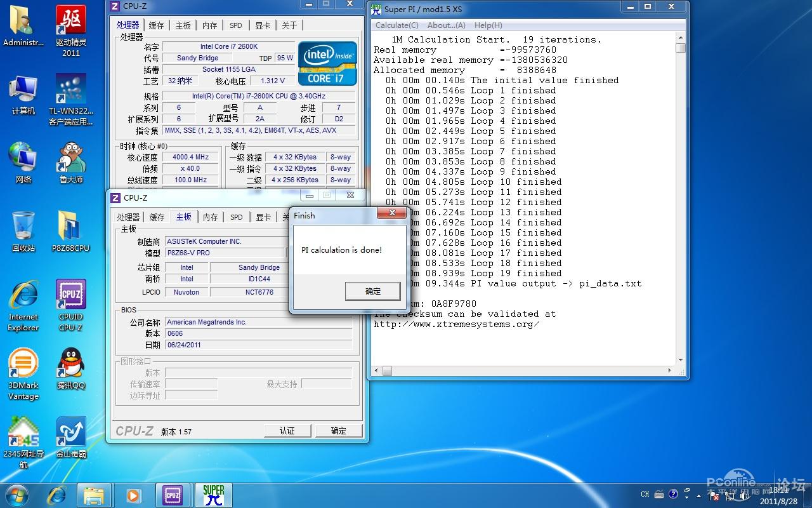Select 关于 tab in upper CPU-Z window
The width and height of the screenshot is (812, 508).
(x=289, y=25)
